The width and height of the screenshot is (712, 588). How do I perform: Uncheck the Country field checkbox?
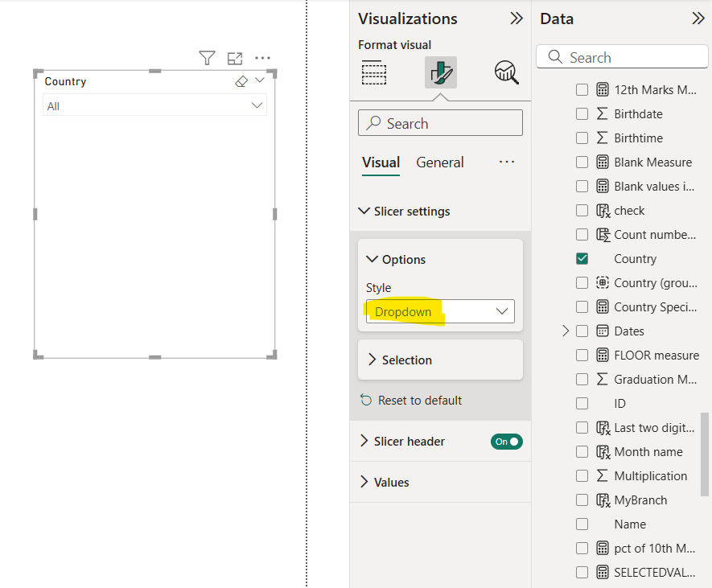tap(582, 258)
